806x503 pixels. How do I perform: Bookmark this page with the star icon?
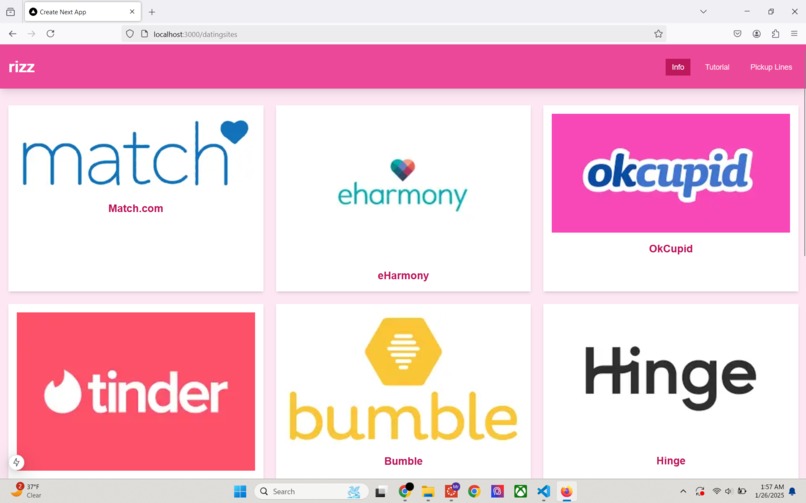(658, 34)
